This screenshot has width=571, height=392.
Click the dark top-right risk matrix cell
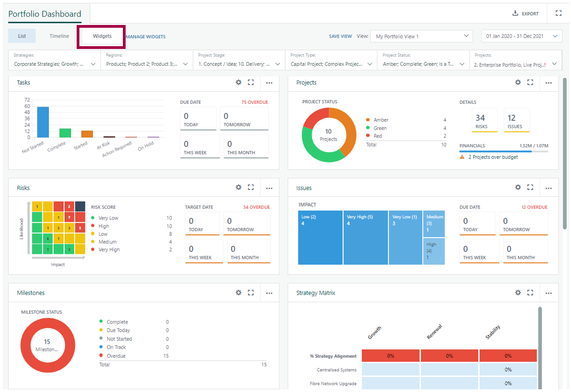(80, 207)
